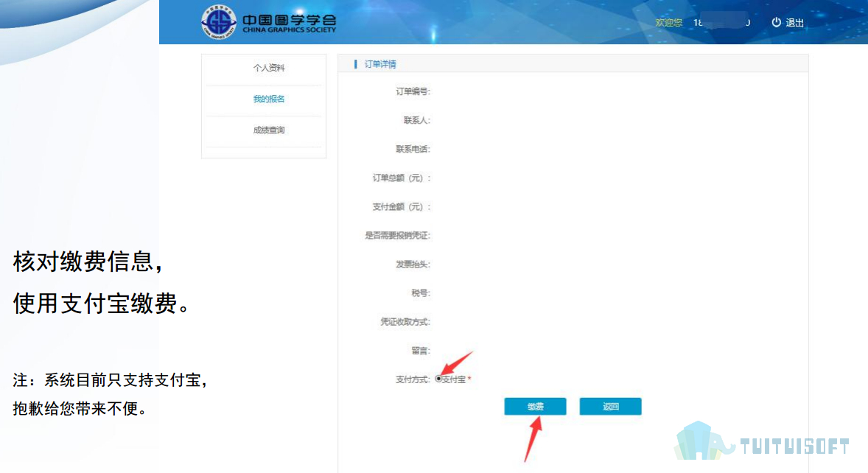Click the 订单总额（元） label
This screenshot has width=868, height=473.
coord(402,178)
